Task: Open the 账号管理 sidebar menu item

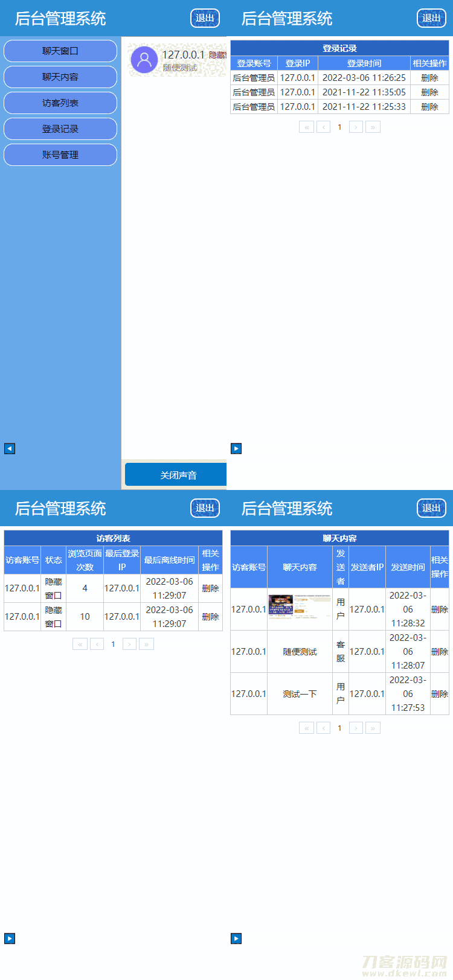Action: click(x=60, y=155)
